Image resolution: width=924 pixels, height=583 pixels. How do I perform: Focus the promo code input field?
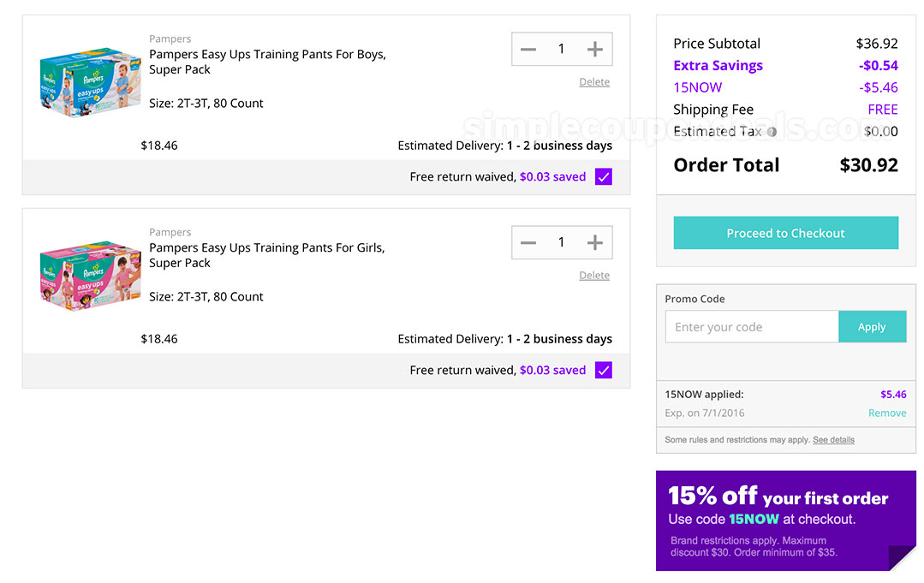pyautogui.click(x=752, y=327)
